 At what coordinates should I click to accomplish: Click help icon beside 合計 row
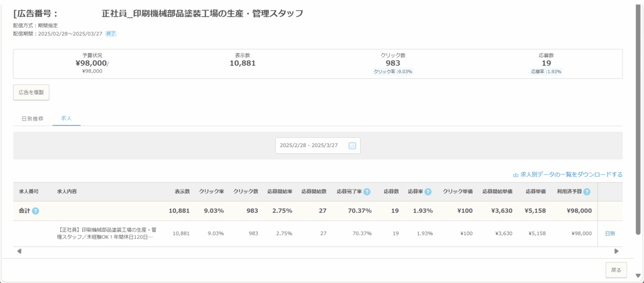pos(35,211)
